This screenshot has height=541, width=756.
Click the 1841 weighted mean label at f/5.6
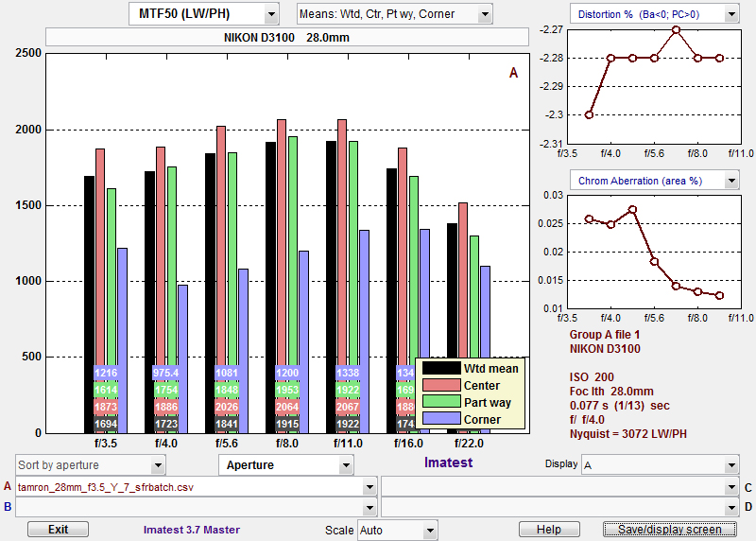pyautogui.click(x=227, y=425)
